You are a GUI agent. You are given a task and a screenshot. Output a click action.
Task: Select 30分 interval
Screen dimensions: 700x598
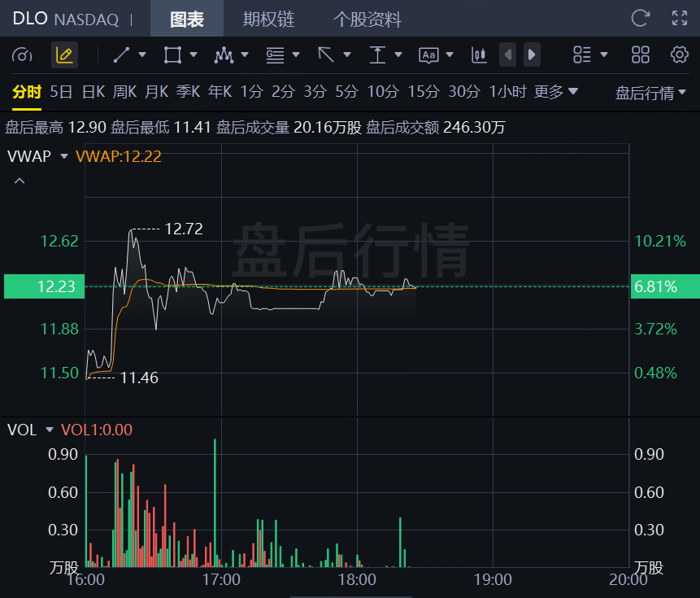[464, 92]
